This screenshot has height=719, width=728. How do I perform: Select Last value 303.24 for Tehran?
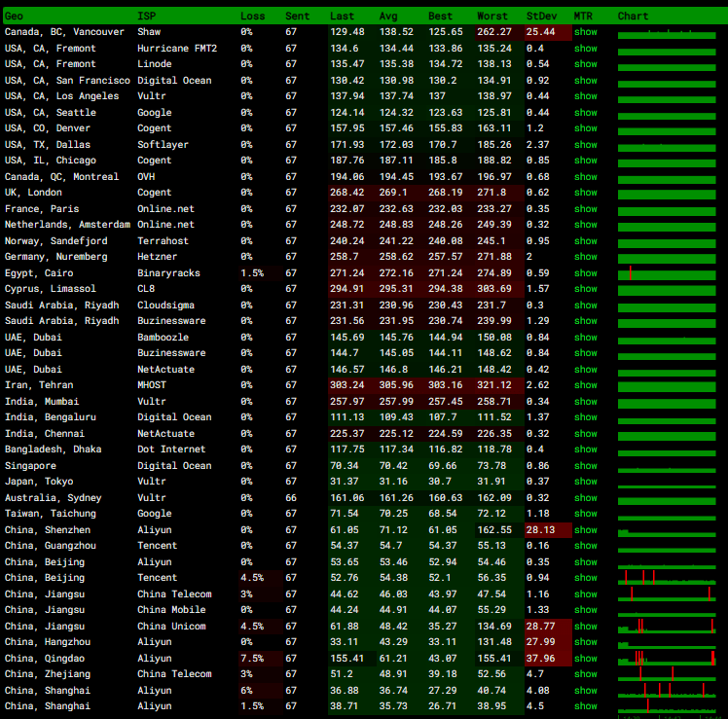point(346,385)
